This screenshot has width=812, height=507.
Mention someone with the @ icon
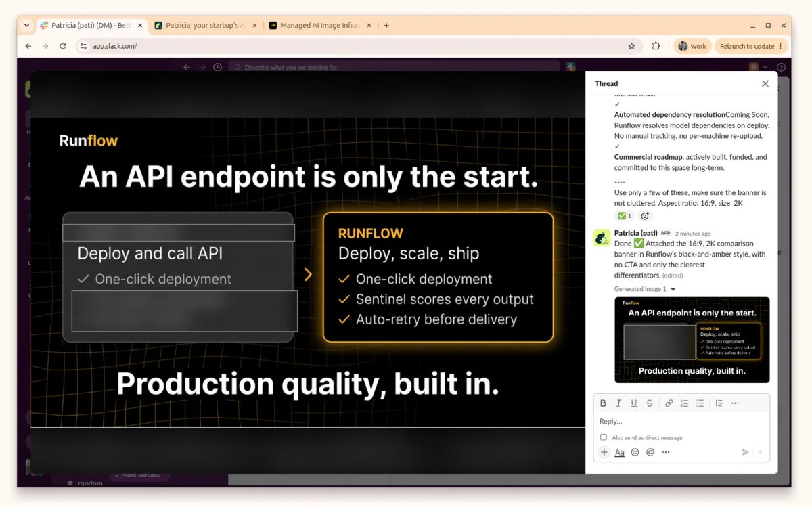[650, 452]
